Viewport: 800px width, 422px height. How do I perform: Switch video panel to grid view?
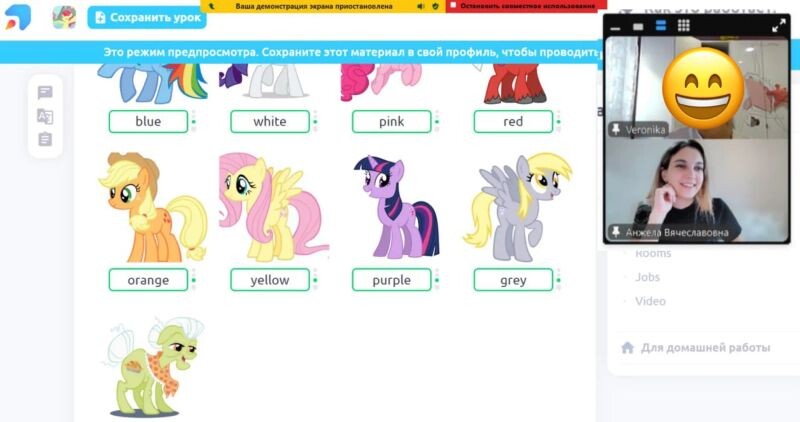(684, 26)
